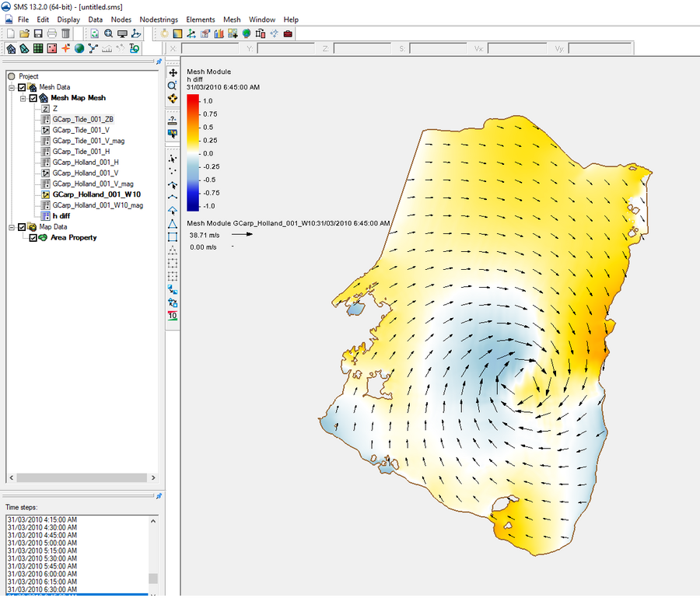This screenshot has height=598, width=700.
Task: Click the color legend bar
Action: point(193,152)
